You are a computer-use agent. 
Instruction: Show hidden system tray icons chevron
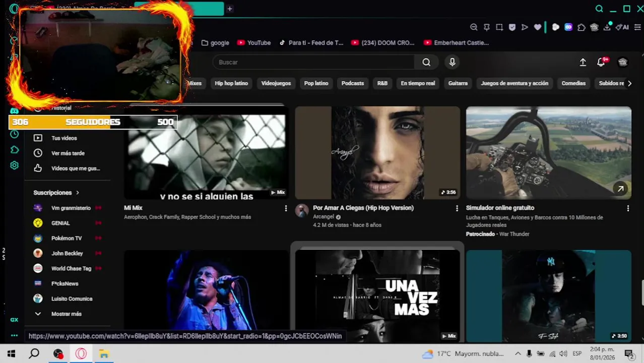click(518, 354)
